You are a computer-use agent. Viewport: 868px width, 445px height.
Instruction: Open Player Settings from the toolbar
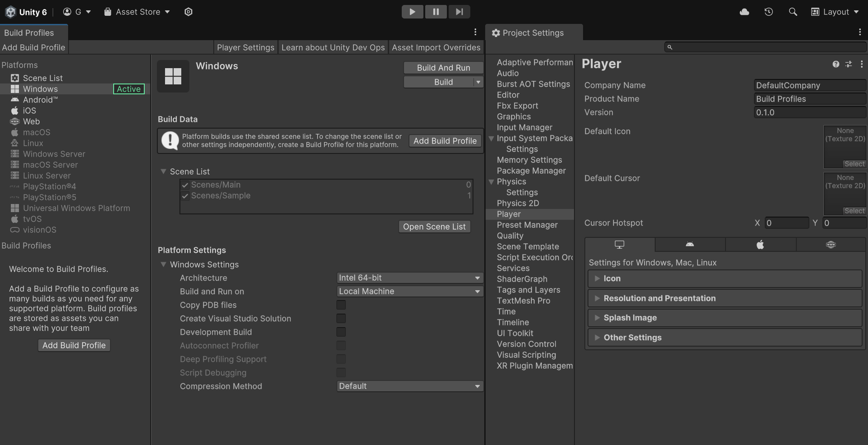coord(245,47)
